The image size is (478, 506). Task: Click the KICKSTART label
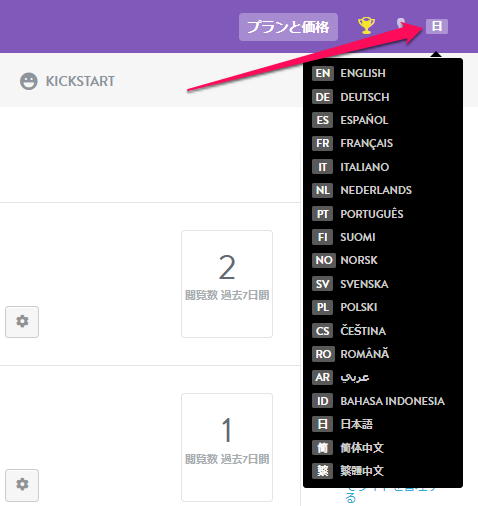click(80, 81)
